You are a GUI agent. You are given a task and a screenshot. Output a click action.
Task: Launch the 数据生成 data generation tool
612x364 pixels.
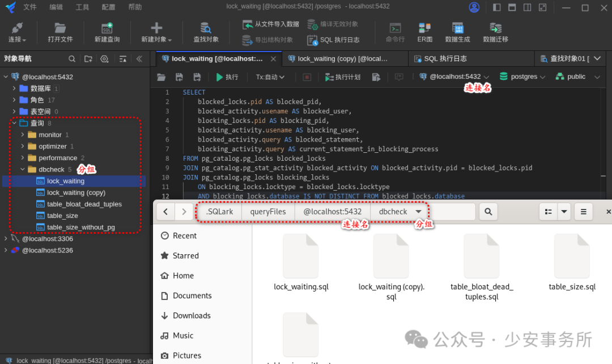pyautogui.click(x=457, y=32)
